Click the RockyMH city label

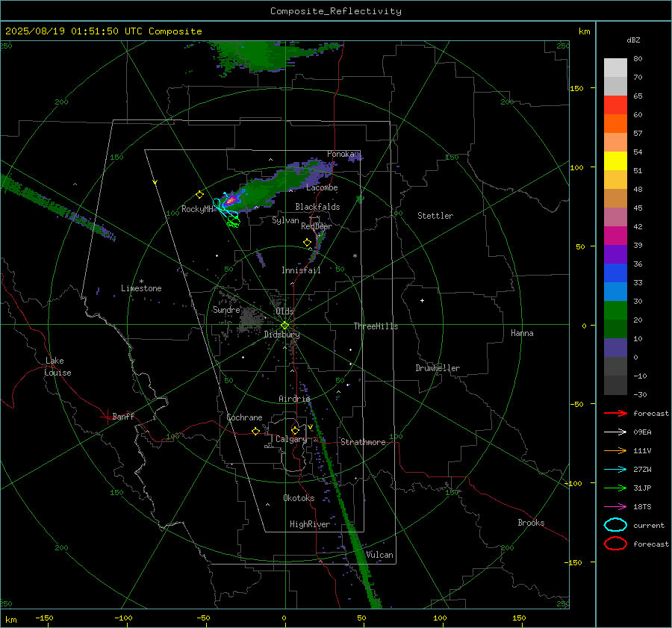[197, 209]
